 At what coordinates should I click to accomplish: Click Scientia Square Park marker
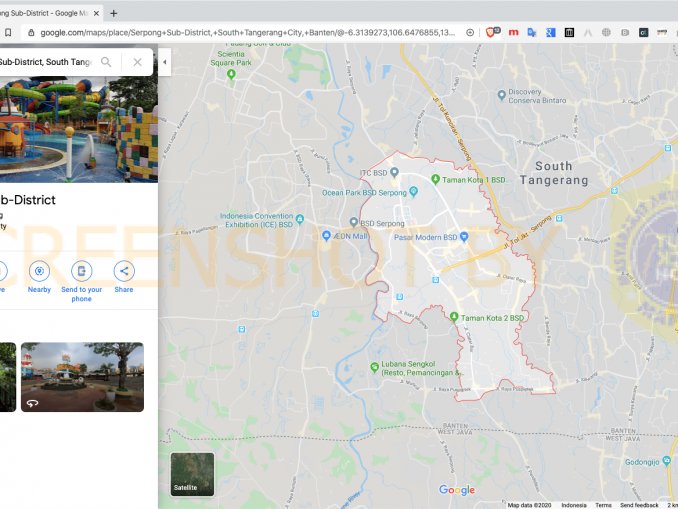231,74
